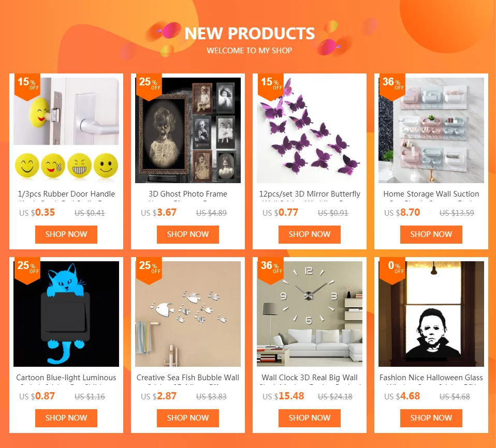Viewport: 496px width, 448px height.
Task: Click the 25% off badge on Cartoon Blue-light cat
Action: [27, 270]
